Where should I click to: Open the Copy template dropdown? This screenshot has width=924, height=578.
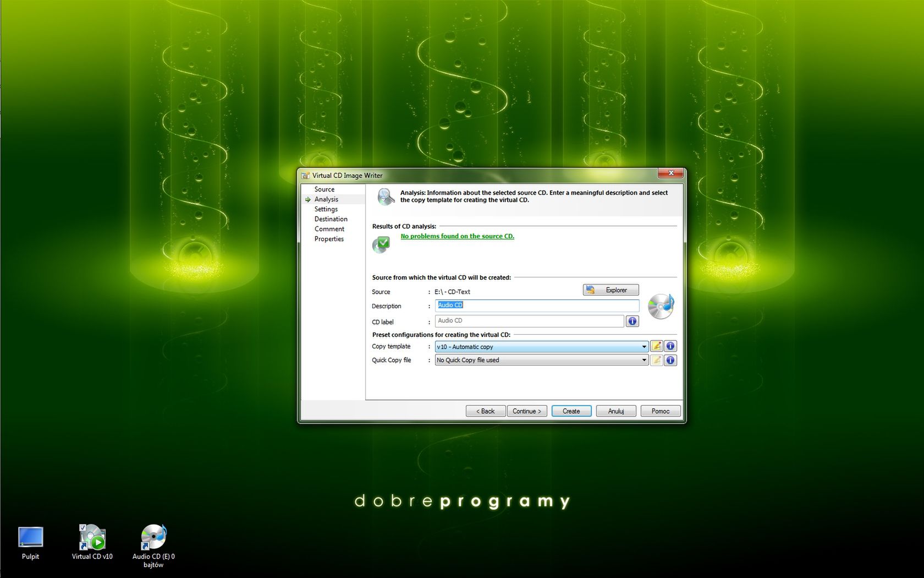pyautogui.click(x=542, y=347)
